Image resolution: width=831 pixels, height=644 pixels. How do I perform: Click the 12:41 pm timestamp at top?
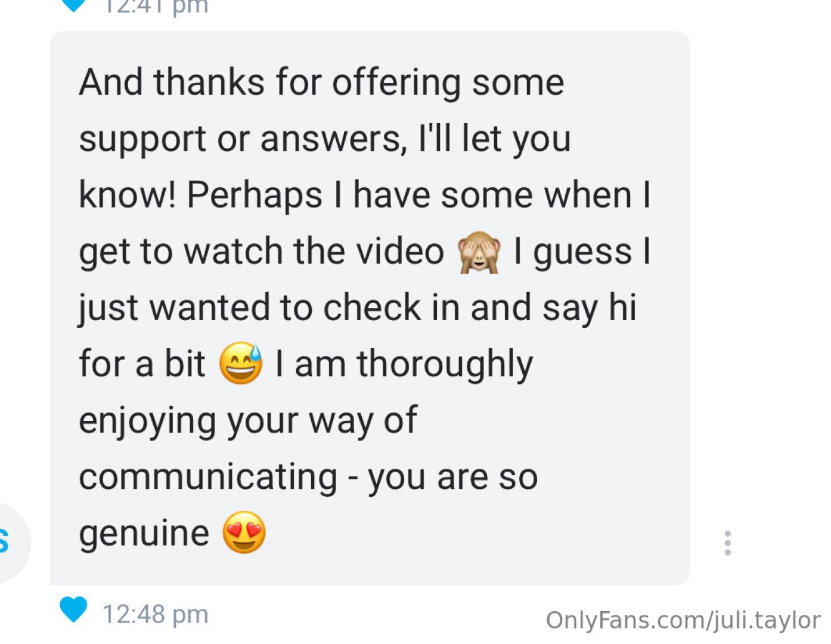coord(156,6)
